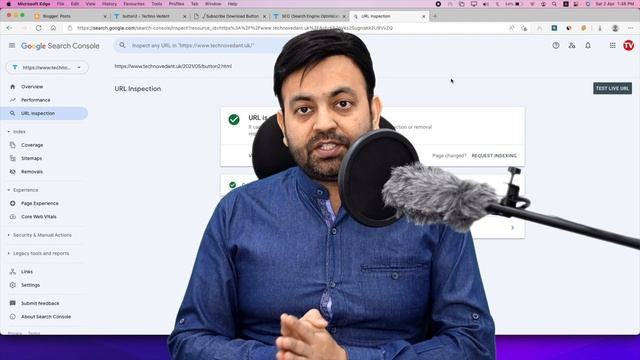Click the browser address bar
640x360 pixels.
pyautogui.click(x=286, y=28)
